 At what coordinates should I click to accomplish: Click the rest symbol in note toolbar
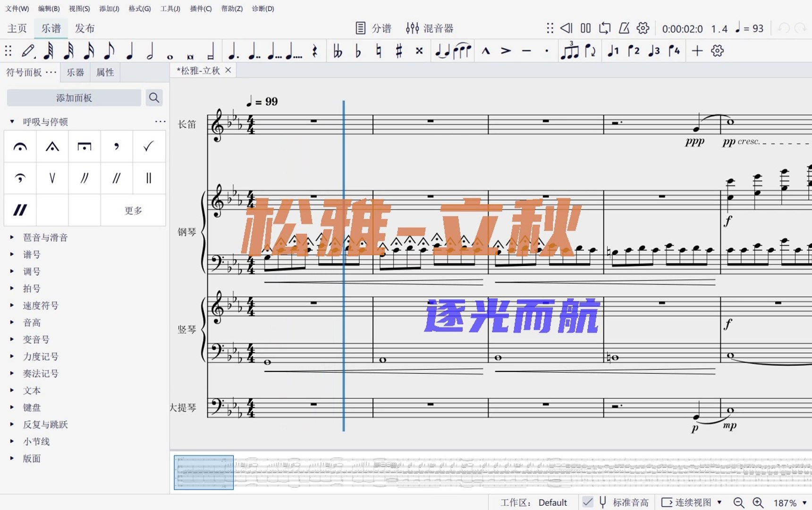(315, 51)
